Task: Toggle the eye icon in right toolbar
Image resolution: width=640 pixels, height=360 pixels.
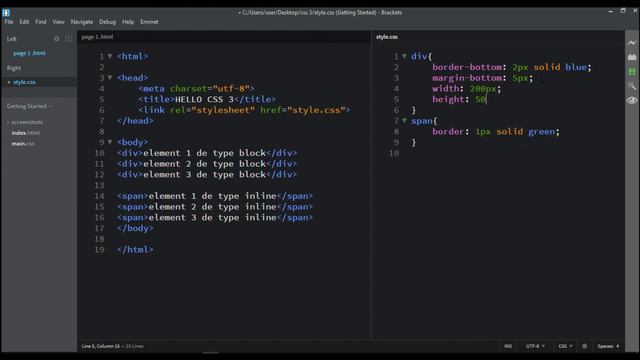Action: pos(632,100)
